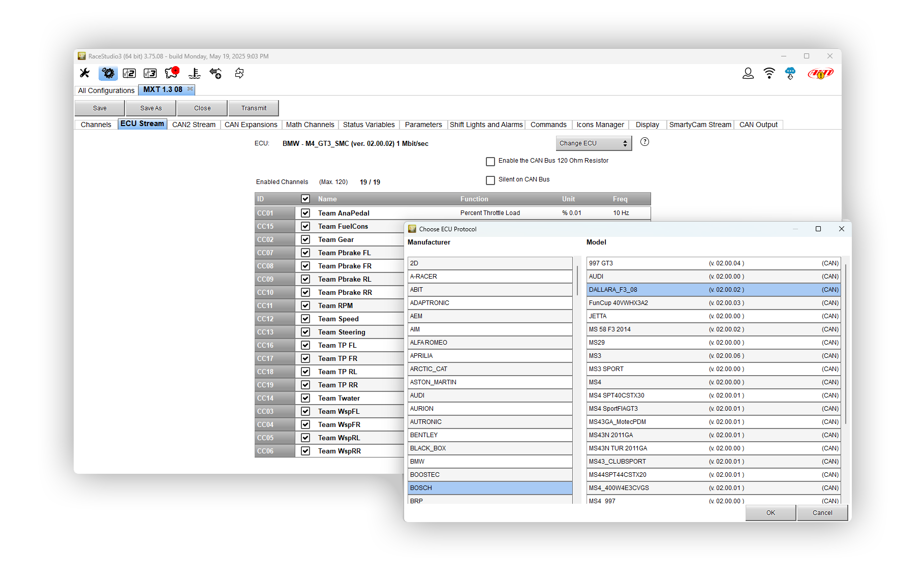Click the Function column header

tap(474, 199)
